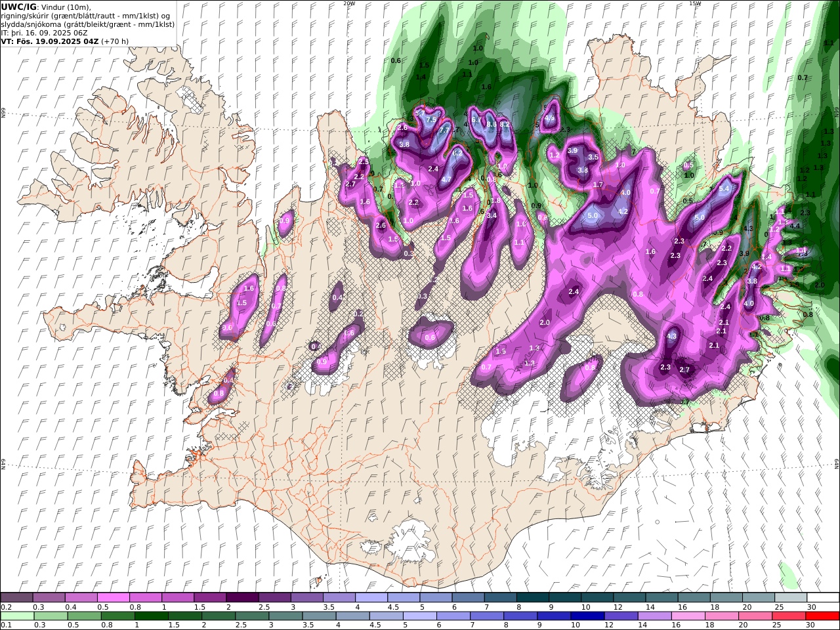Click the '4.7' precipitation value on the map
Image resolution: width=840 pixels, height=630 pixels.
coord(446,179)
